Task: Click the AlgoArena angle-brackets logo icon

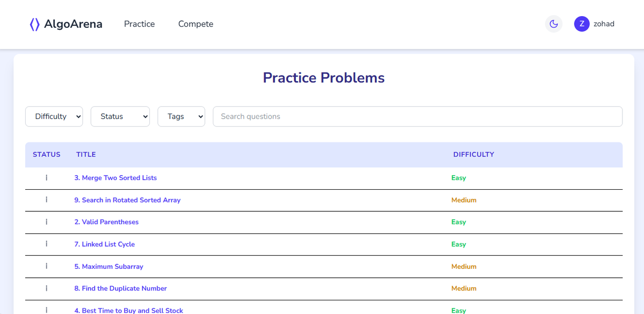Action: click(34, 24)
